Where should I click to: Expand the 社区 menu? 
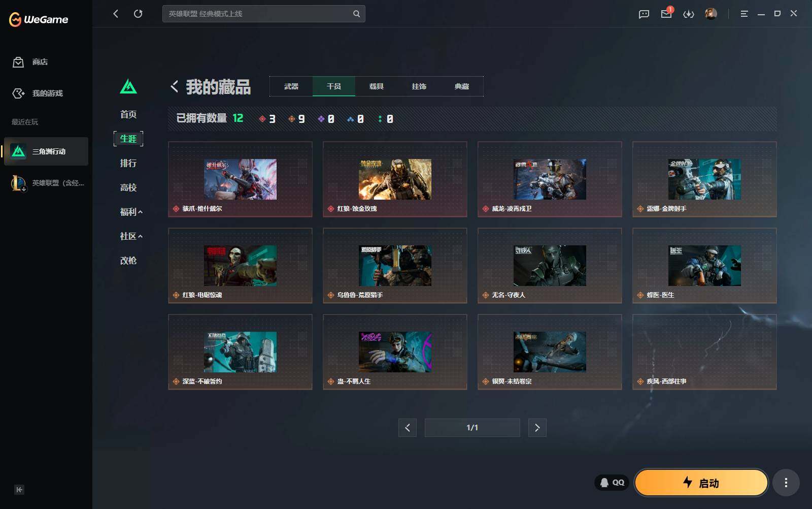pos(131,236)
